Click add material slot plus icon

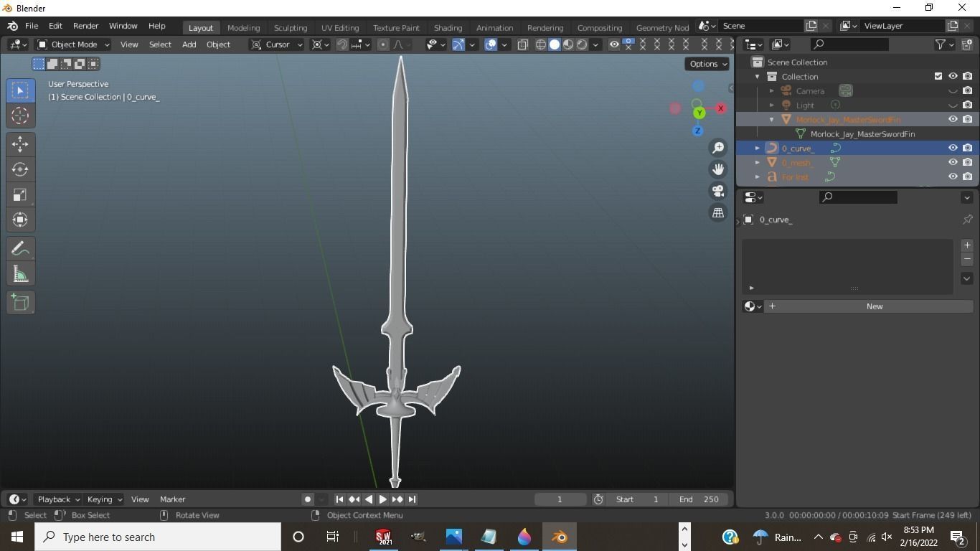click(966, 245)
